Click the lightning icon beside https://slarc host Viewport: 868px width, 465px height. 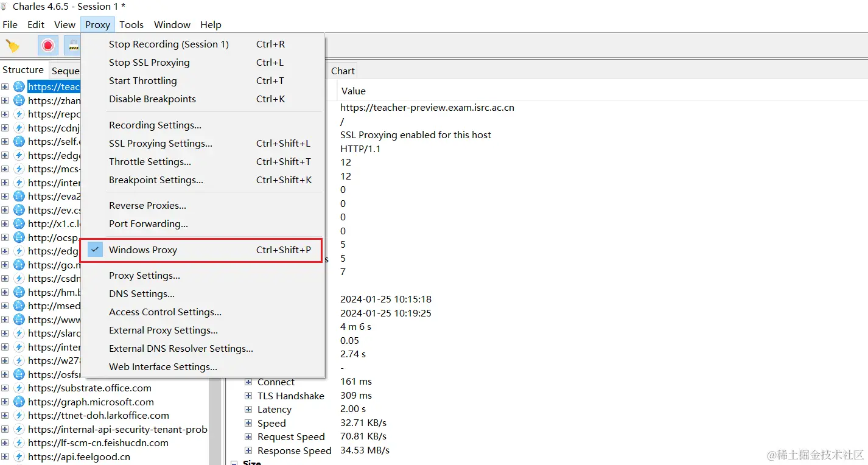19,333
